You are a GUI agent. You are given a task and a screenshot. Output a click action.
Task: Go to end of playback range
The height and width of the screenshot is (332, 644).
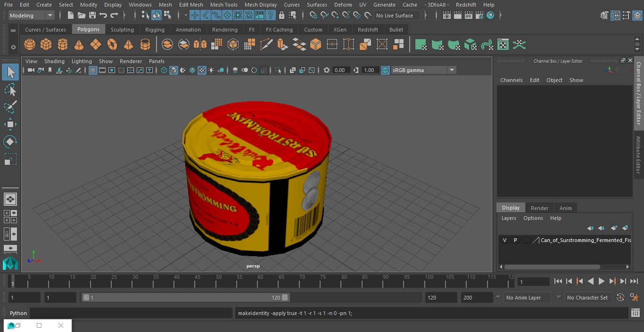(x=634, y=281)
